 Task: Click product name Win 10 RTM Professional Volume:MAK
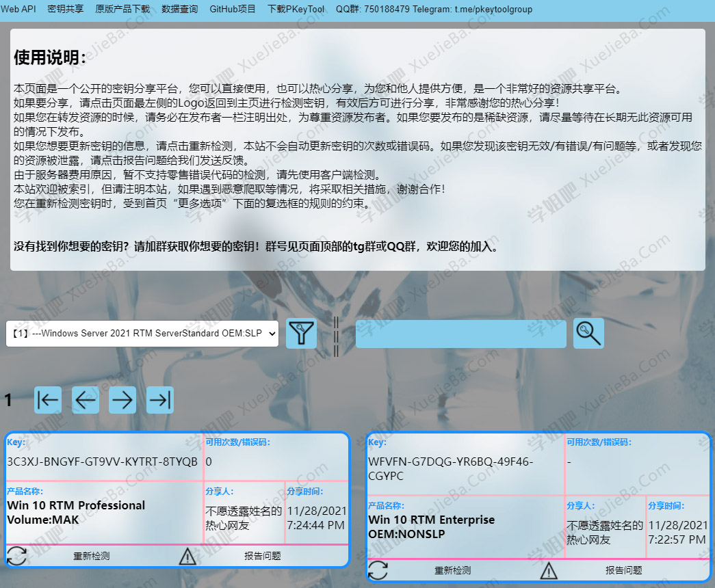click(x=76, y=512)
